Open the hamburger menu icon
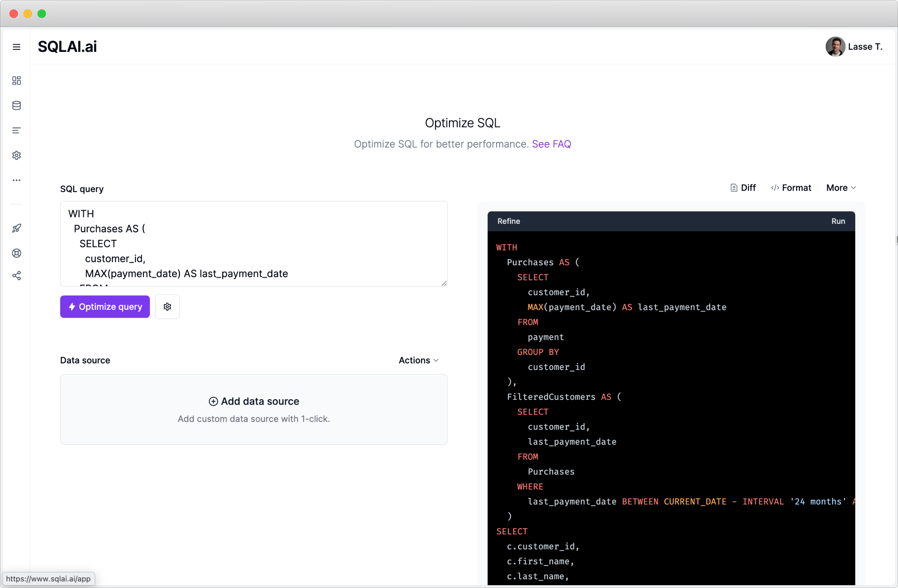898x588 pixels. click(x=16, y=47)
